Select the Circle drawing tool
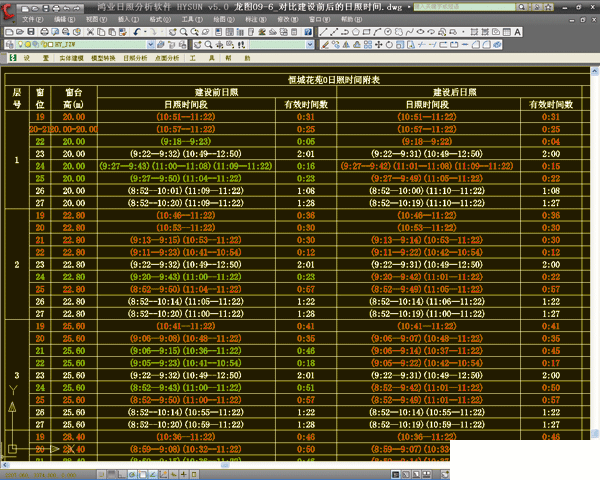This screenshot has width=600, height=480. (x=388, y=32)
